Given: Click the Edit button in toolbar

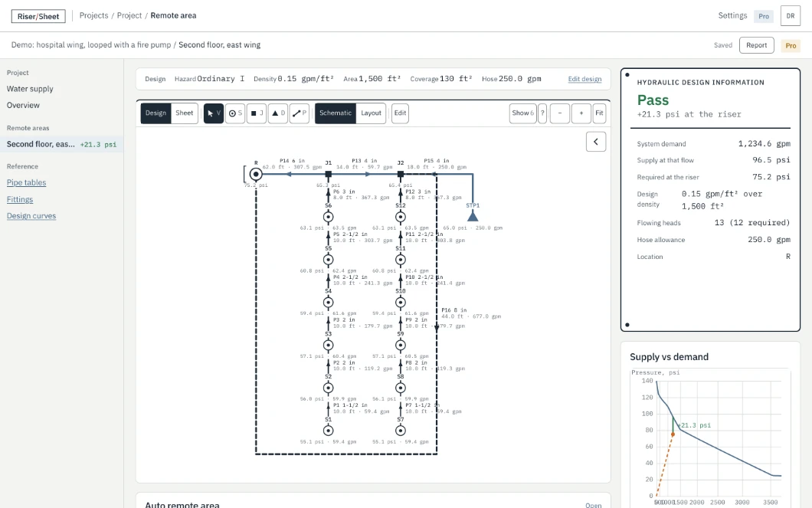Looking at the screenshot, I should pos(401,113).
